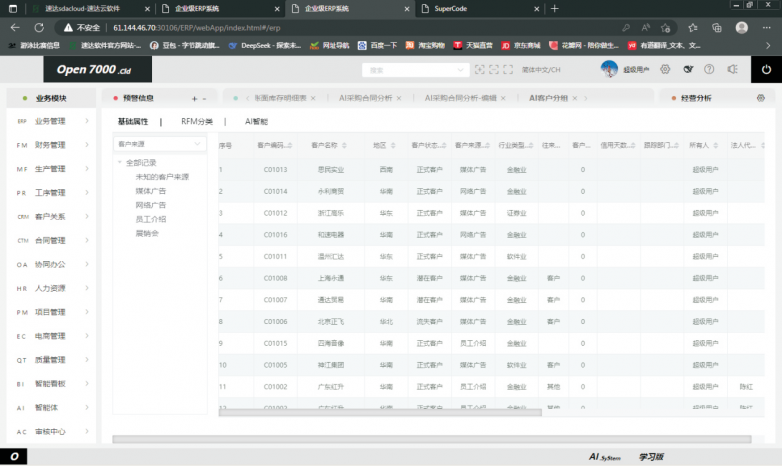Open the header search dropdown box
782x466 pixels.
tap(414, 70)
